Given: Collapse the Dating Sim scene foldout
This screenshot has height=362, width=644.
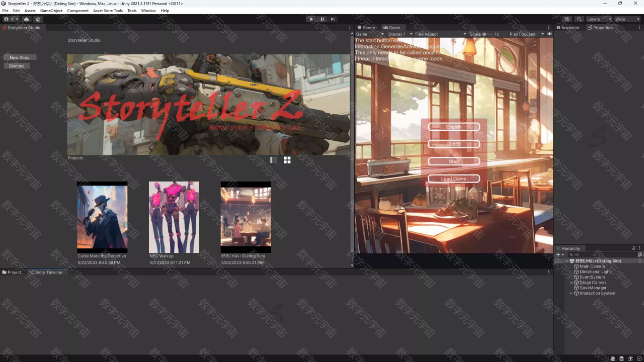Looking at the screenshot, I should (x=567, y=261).
